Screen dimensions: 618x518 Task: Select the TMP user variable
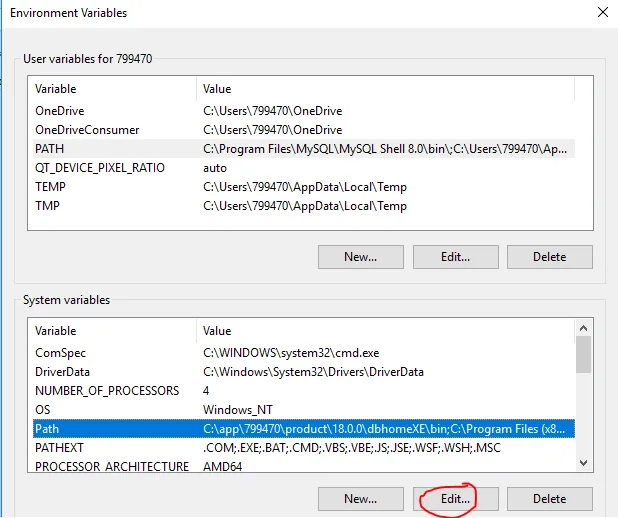coord(49,206)
